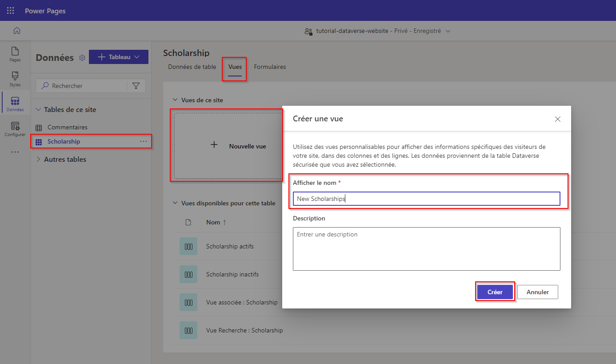Click the Vue associée view icon
Screen dimensions: 616x364
pyautogui.click(x=188, y=302)
